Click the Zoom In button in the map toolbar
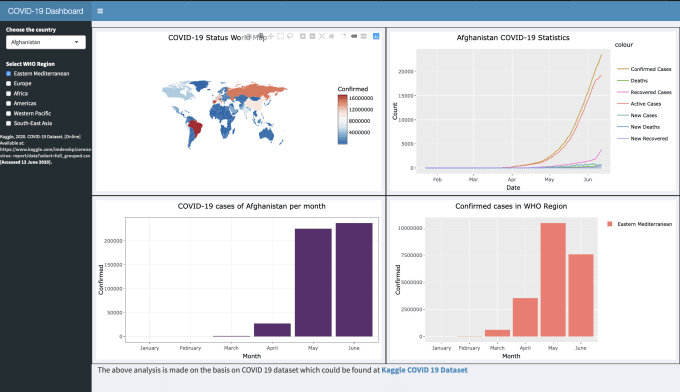This screenshot has height=392, width=680. coord(303,36)
